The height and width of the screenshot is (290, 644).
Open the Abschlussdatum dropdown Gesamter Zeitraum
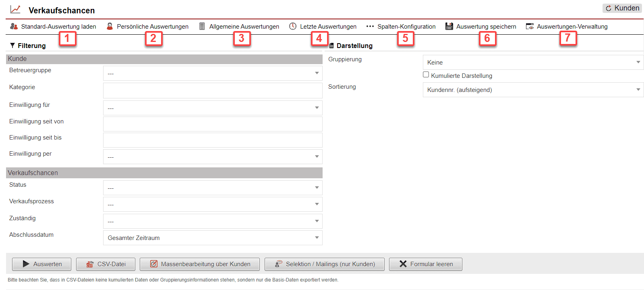pyautogui.click(x=213, y=238)
